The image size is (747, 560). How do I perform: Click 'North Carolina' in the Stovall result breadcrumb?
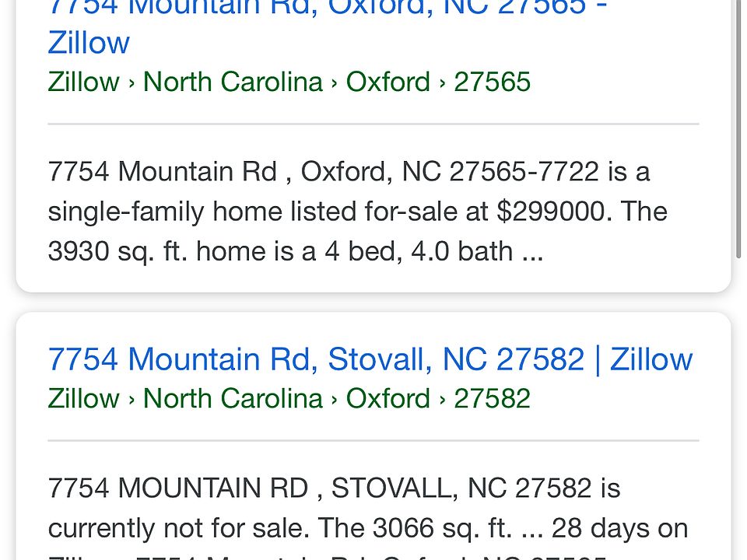(x=233, y=398)
